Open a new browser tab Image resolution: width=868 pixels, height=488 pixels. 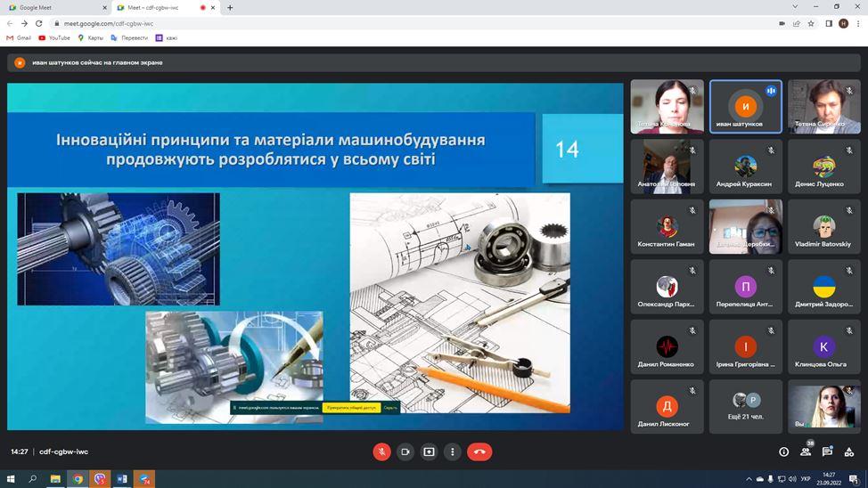click(x=230, y=8)
